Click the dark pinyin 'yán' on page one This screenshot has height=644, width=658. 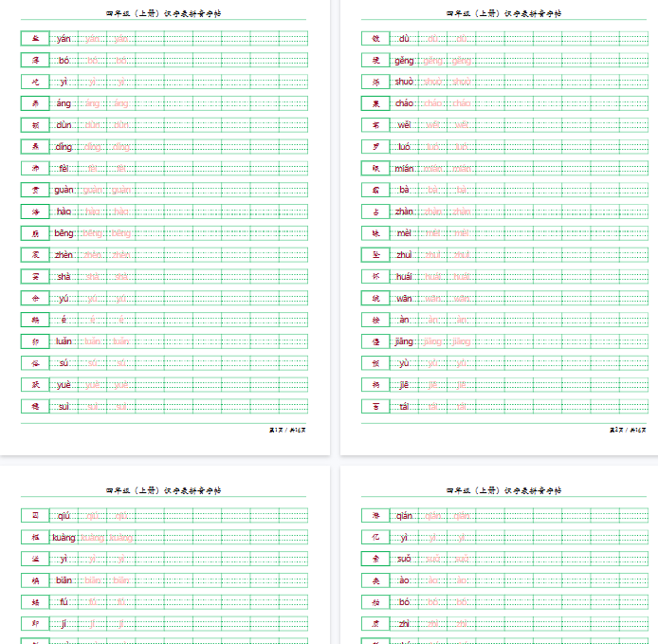[64, 39]
